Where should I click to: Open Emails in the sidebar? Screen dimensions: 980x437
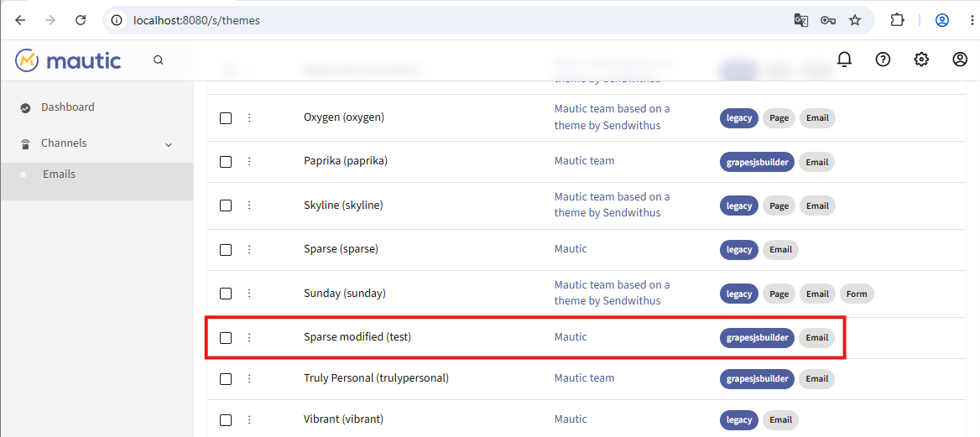tap(59, 174)
